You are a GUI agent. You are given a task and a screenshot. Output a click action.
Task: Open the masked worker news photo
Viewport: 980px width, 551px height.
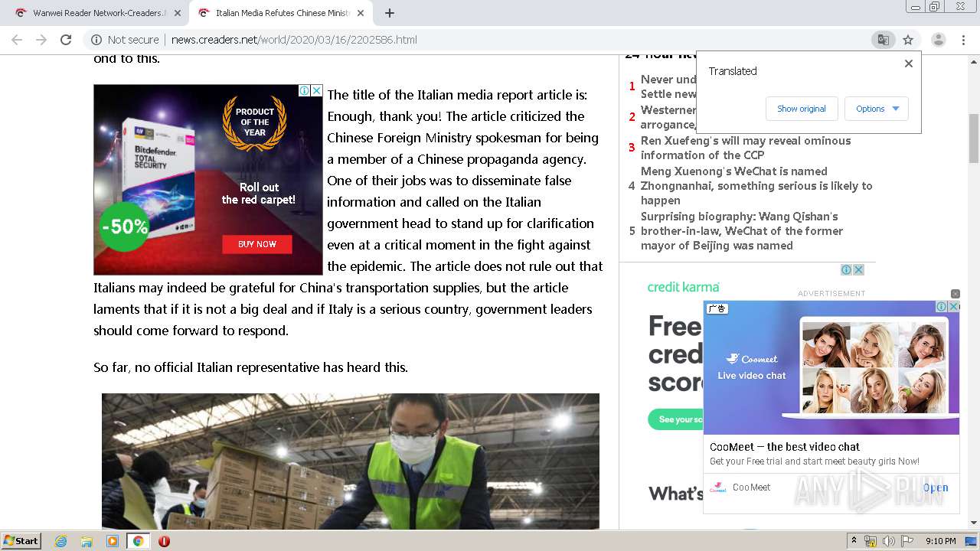pos(351,461)
